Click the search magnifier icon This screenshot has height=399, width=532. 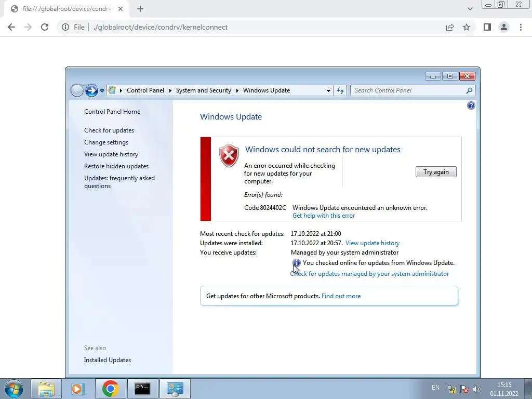(469, 90)
